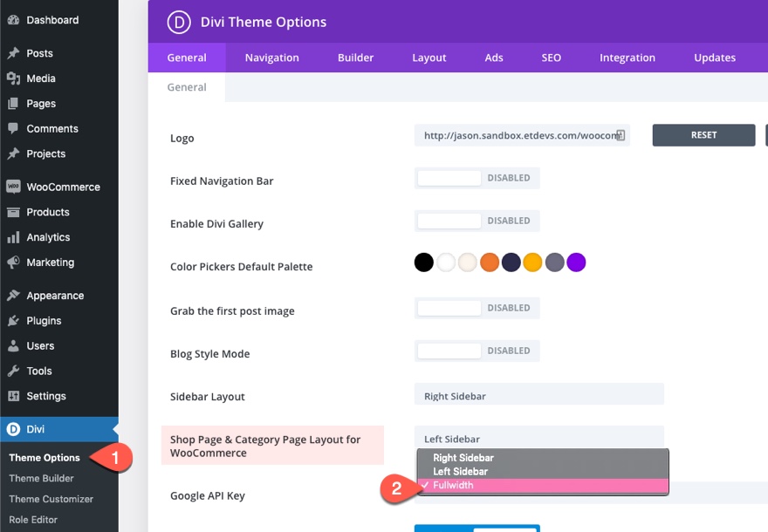The image size is (768, 532).
Task: Switch to the Navigation tab
Action: click(271, 58)
